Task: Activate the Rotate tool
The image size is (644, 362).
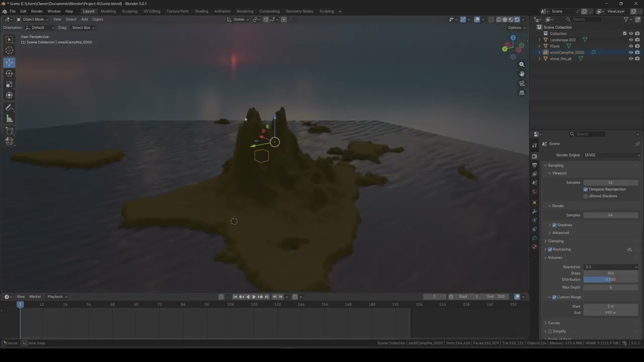Action: (9, 73)
